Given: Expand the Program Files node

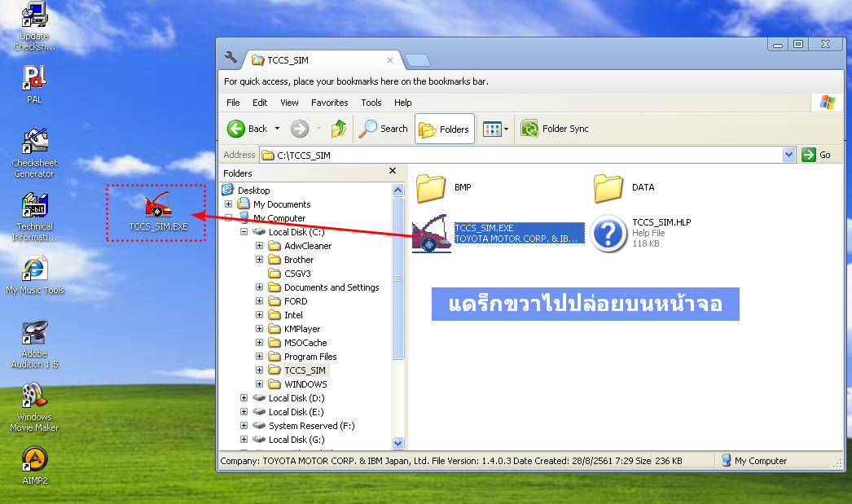Looking at the screenshot, I should [x=259, y=357].
